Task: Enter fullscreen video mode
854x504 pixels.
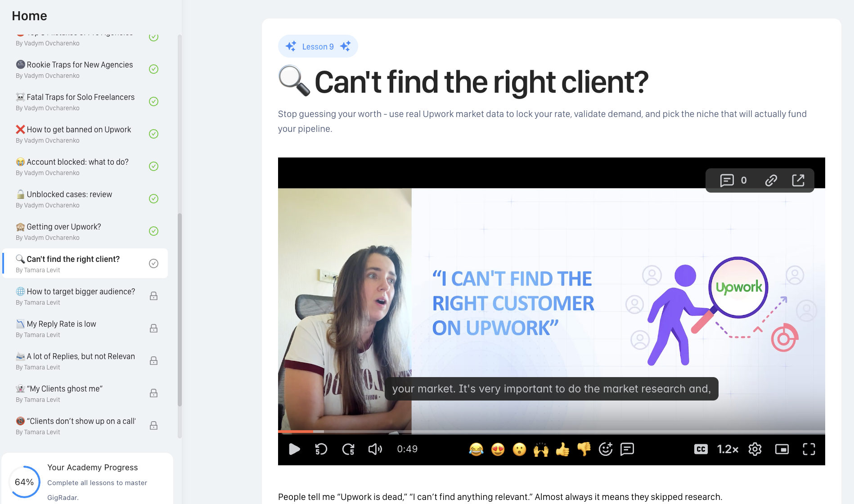Action: (809, 449)
